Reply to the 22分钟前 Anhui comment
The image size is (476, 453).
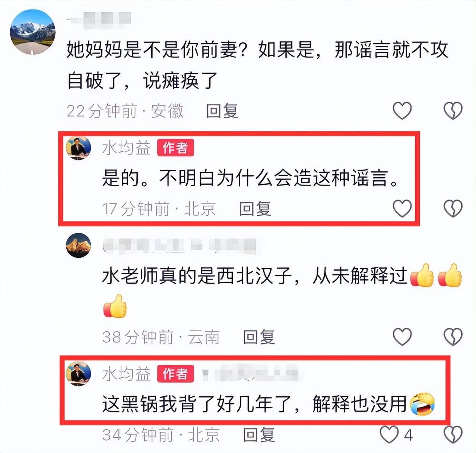coord(222,111)
